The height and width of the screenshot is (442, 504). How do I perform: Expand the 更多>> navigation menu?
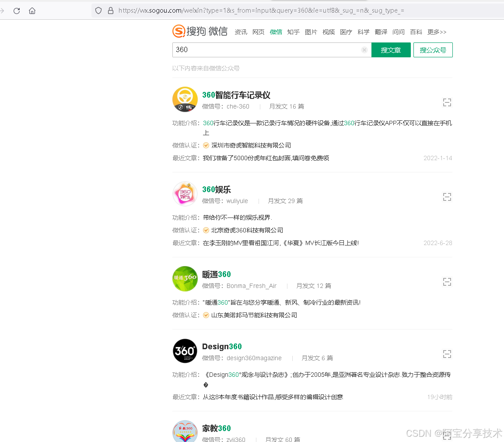pos(437,32)
